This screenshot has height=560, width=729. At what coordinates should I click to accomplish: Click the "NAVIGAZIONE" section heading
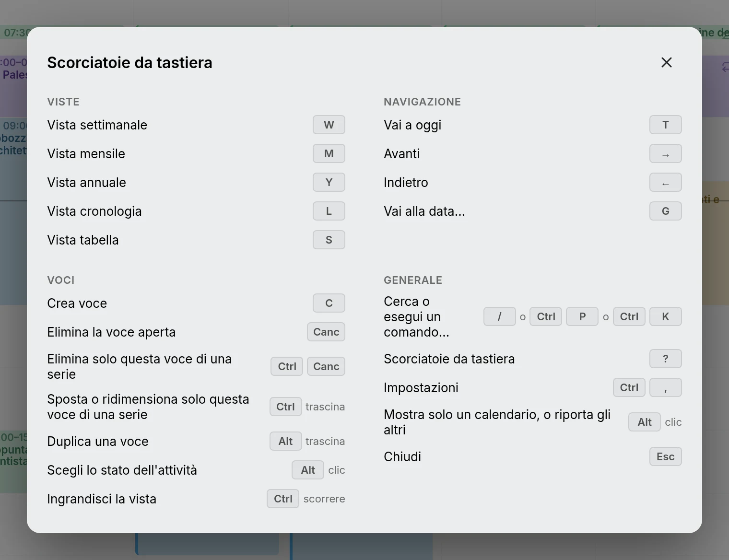coord(422,102)
